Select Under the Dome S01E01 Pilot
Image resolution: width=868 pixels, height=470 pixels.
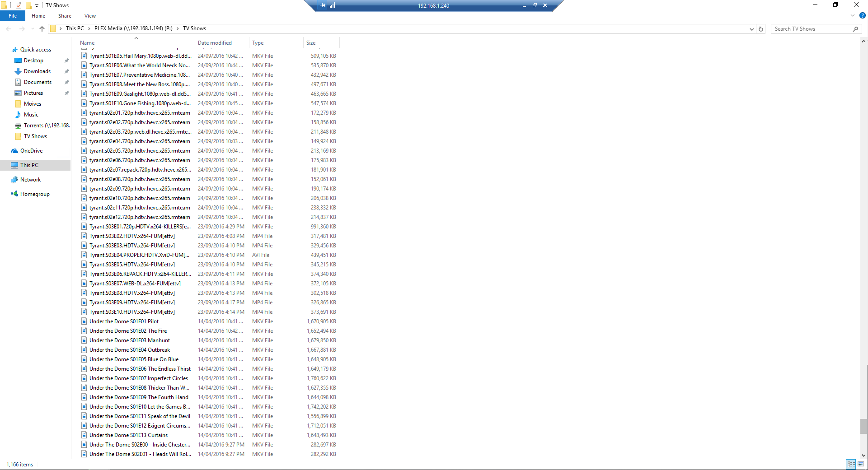pyautogui.click(x=124, y=321)
